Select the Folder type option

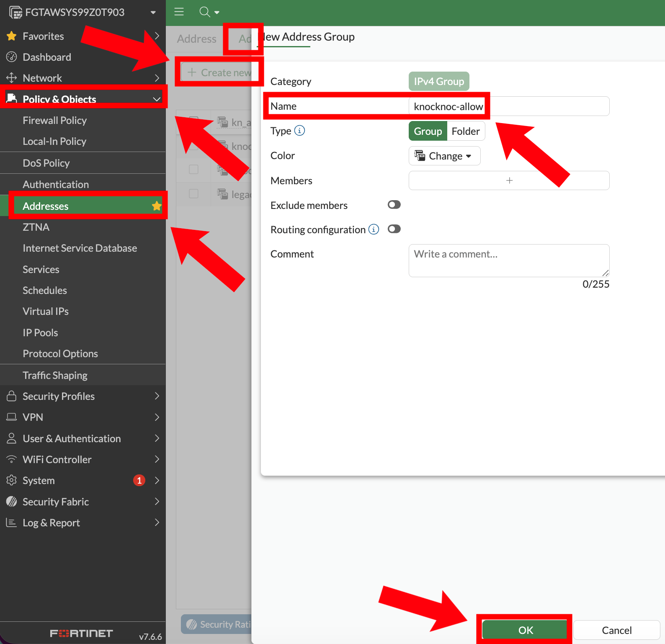click(466, 131)
